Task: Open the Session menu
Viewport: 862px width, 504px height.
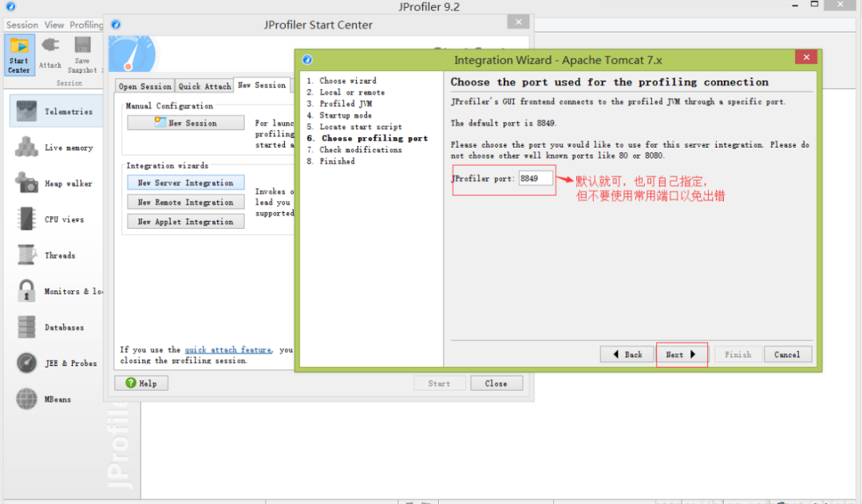Action: pos(22,25)
